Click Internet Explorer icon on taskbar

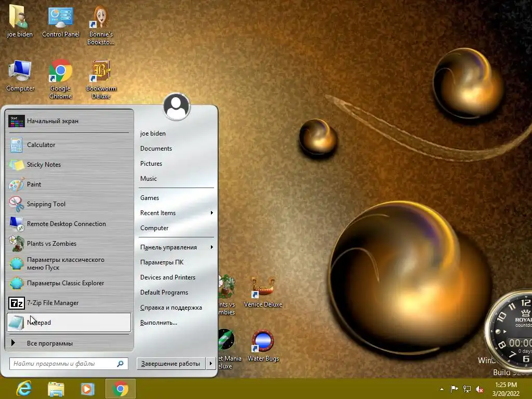[24, 389]
